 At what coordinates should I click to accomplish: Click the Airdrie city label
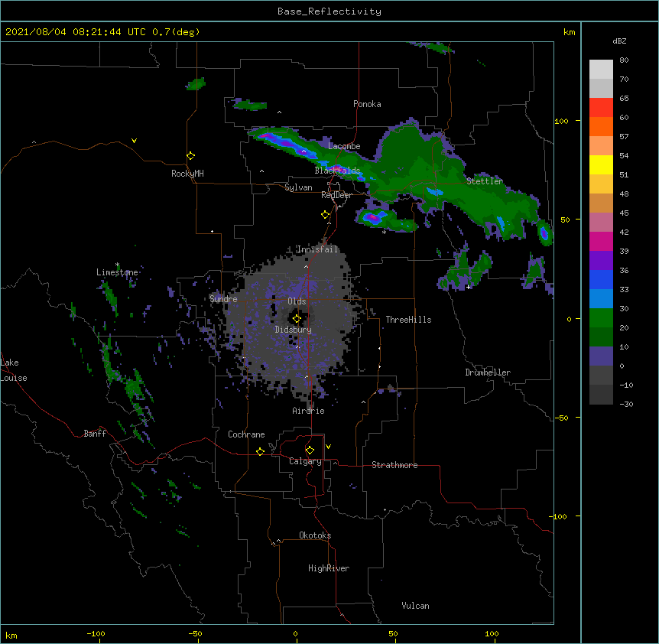point(309,411)
